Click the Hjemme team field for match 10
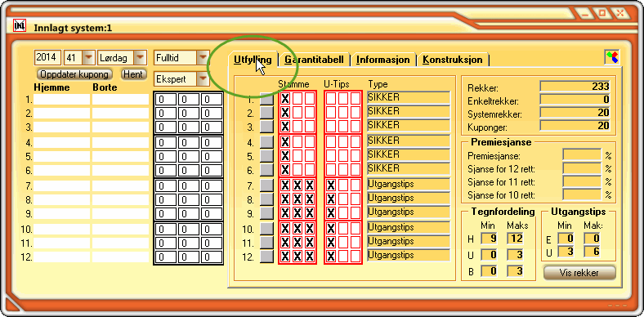Image resolution: width=644 pixels, height=317 pixels. pos(61,229)
